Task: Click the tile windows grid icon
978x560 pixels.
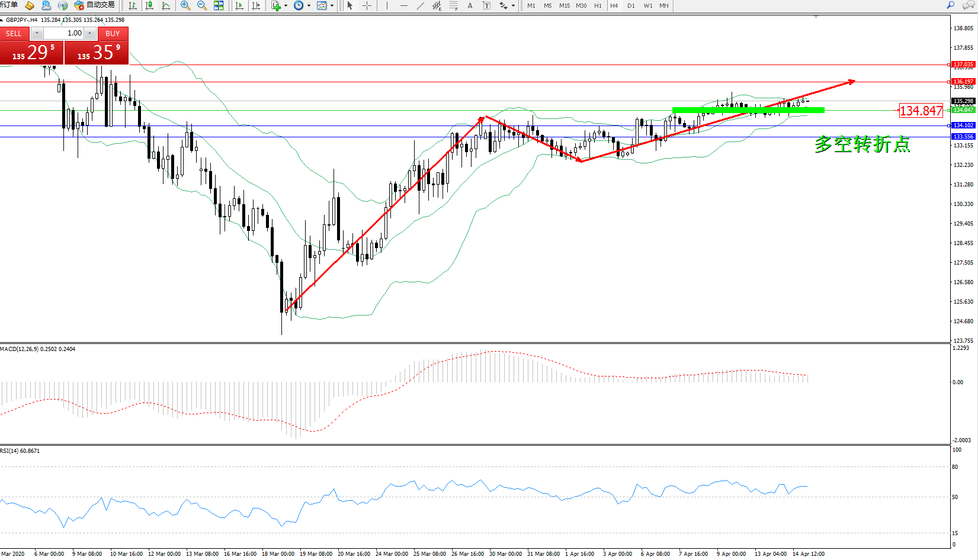Action: (x=219, y=5)
